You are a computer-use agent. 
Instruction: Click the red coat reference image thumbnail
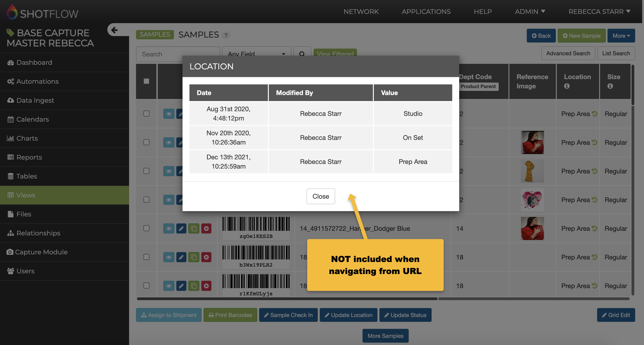pyautogui.click(x=532, y=142)
